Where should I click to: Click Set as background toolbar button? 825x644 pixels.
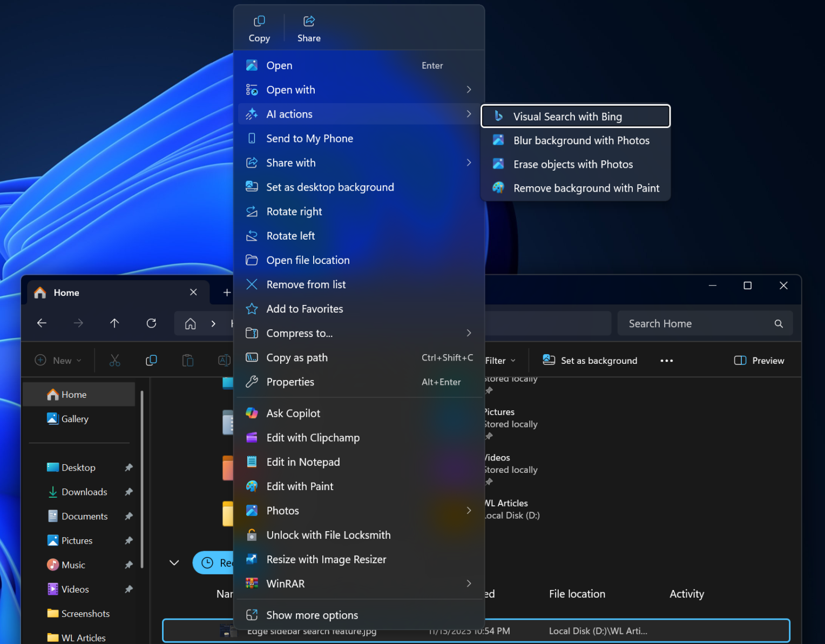(590, 361)
